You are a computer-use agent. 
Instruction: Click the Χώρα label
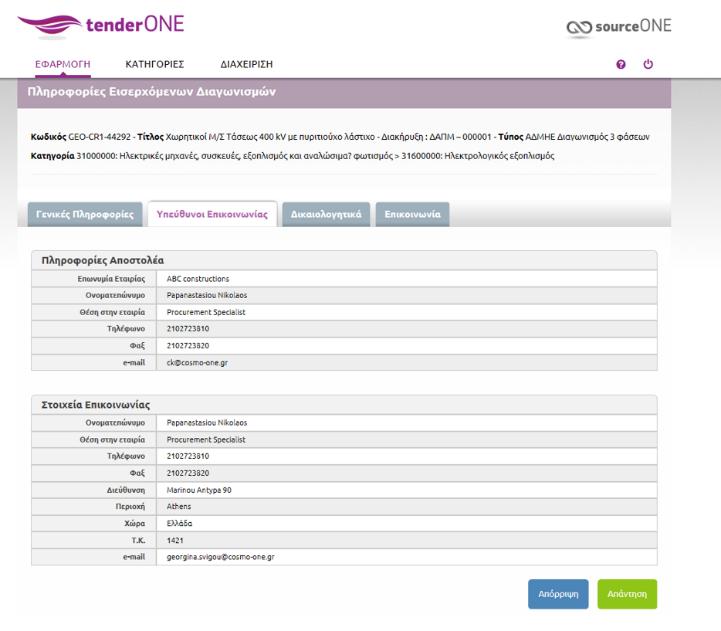[x=135, y=523]
